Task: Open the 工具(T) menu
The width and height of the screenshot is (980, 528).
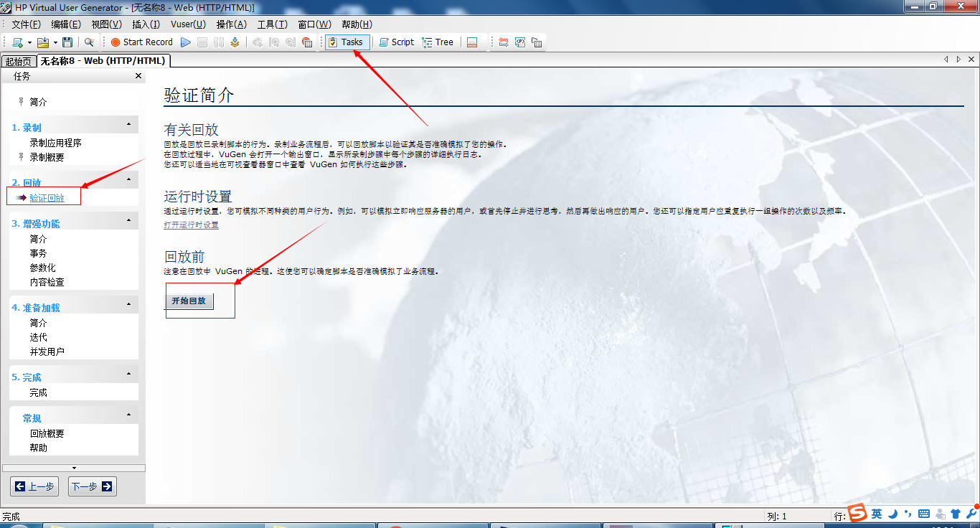Action: pyautogui.click(x=273, y=24)
